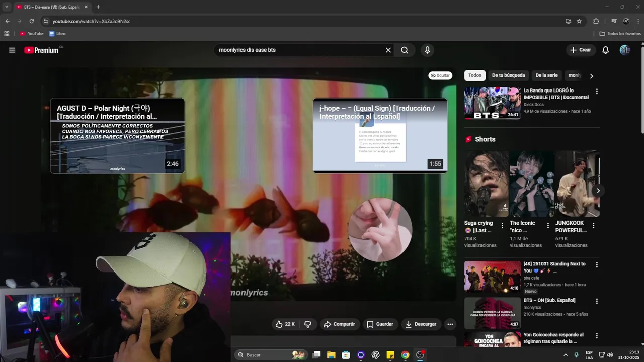The width and height of the screenshot is (644, 362).
Task: Open options for JUNGKOOK POWERFUL short
Action: pyautogui.click(x=593, y=226)
